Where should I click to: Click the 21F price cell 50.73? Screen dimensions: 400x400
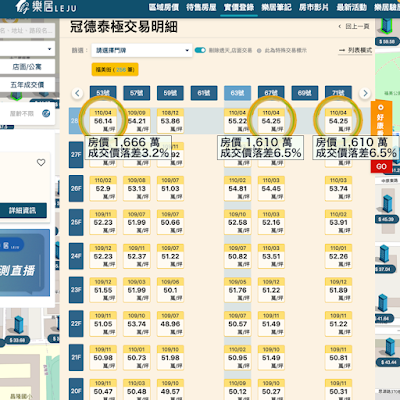click(137, 357)
